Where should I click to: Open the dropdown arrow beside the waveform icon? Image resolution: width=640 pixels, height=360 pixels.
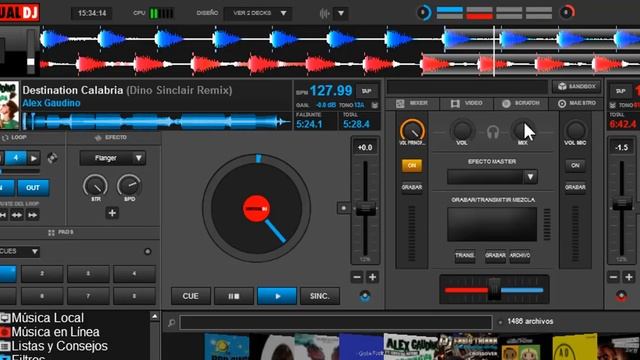[x=341, y=13]
